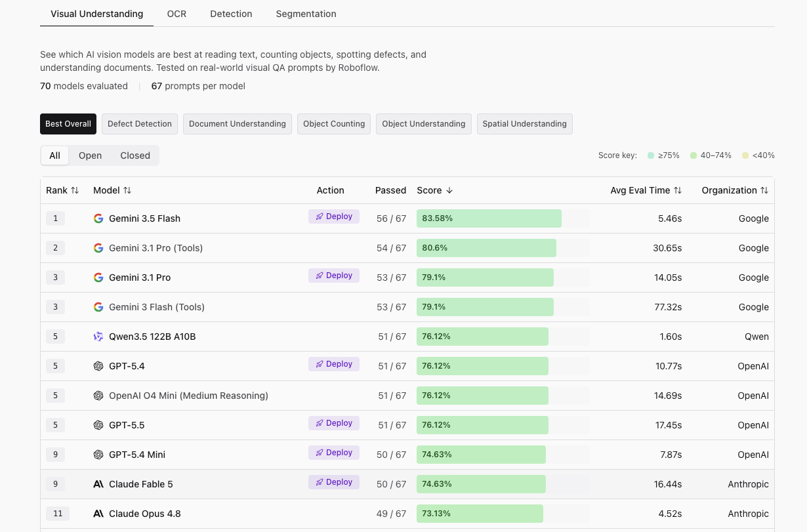
Task: Switch to the Detection tab
Action: click(231, 13)
